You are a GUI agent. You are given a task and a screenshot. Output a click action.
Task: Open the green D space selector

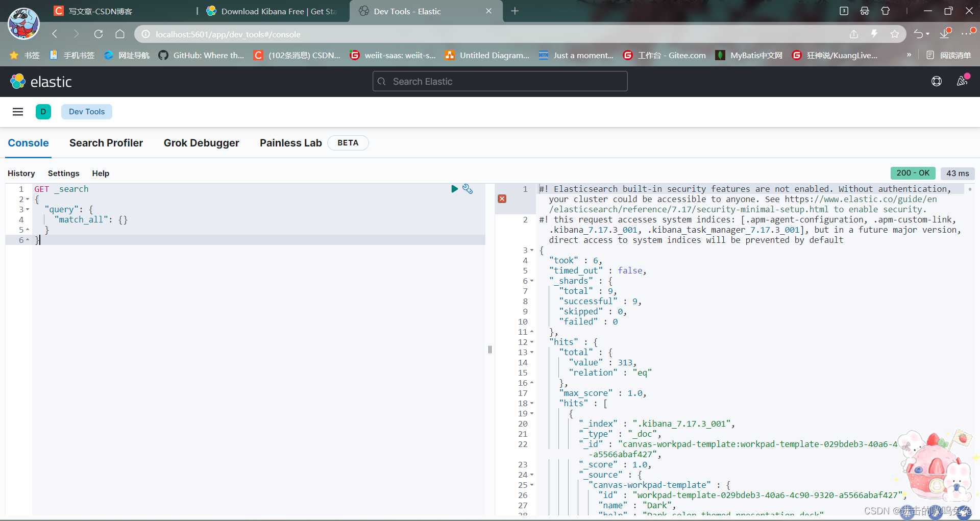click(43, 112)
